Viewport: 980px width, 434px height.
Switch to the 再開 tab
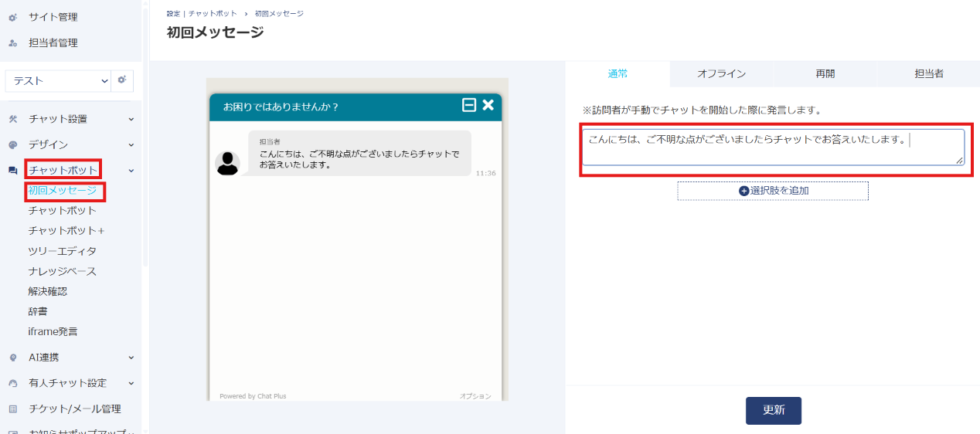(x=825, y=74)
